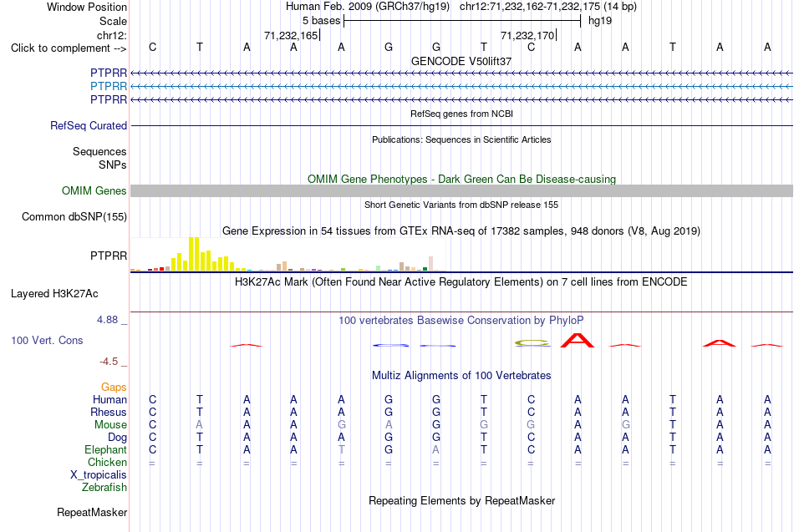794x532 pixels.
Task: Open the "100 Vert. Cons" track label
Action: tap(47, 340)
